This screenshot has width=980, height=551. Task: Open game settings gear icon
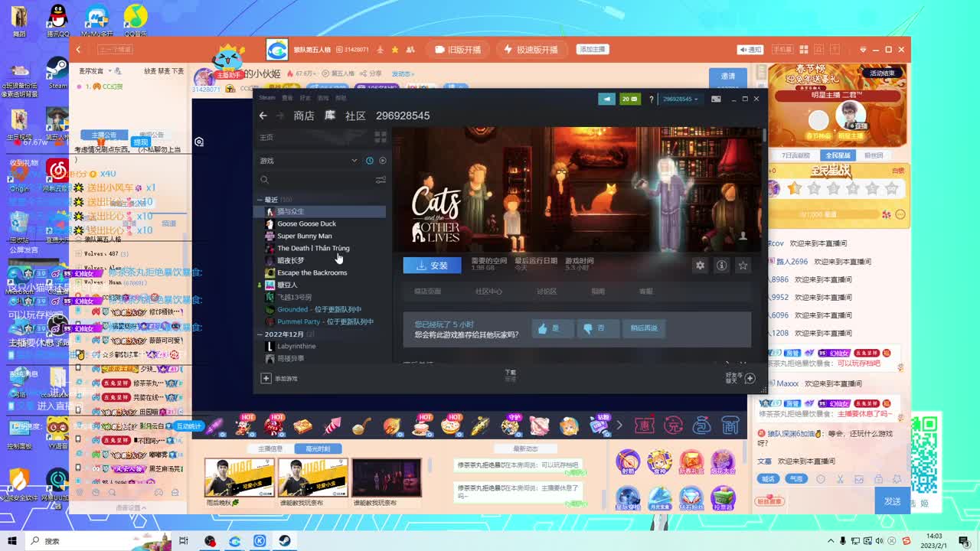coord(700,266)
